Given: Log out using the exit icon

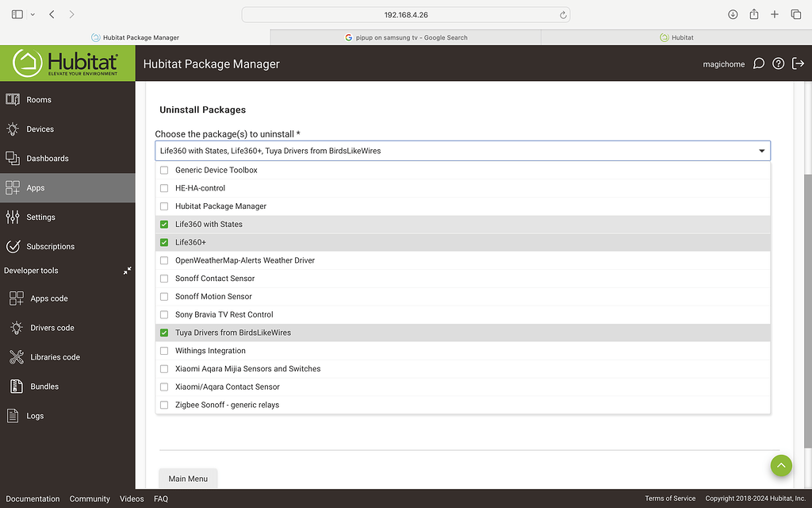Looking at the screenshot, I should pyautogui.click(x=799, y=63).
